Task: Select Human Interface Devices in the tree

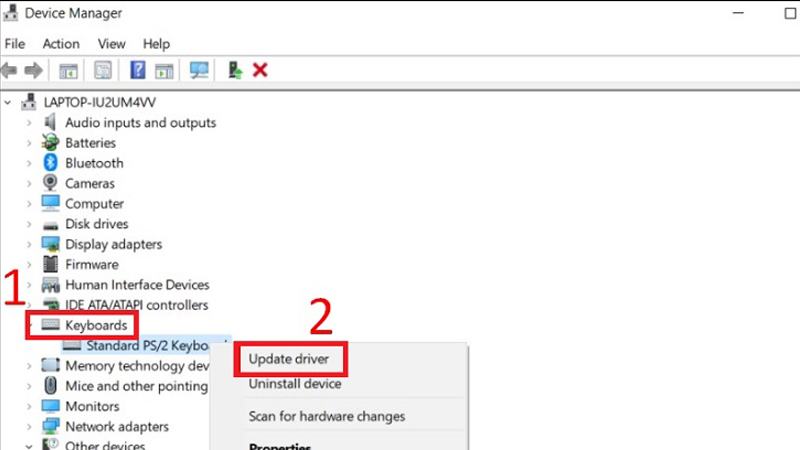Action: pyautogui.click(x=137, y=285)
